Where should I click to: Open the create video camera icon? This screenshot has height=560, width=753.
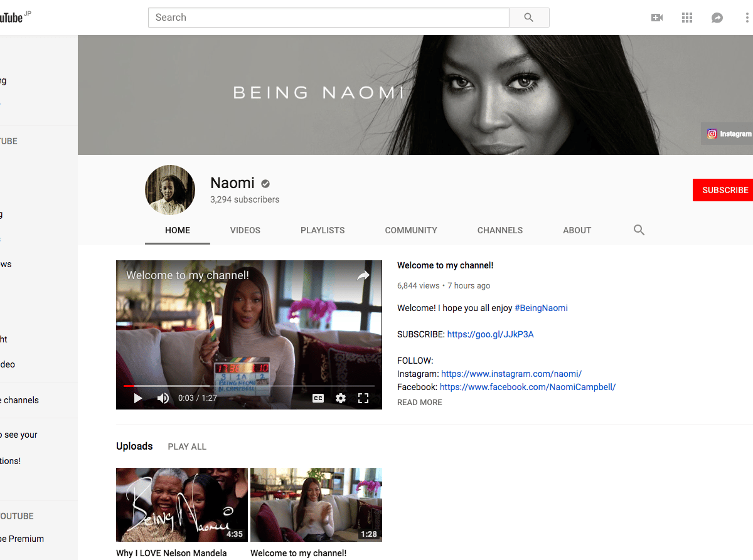657,18
